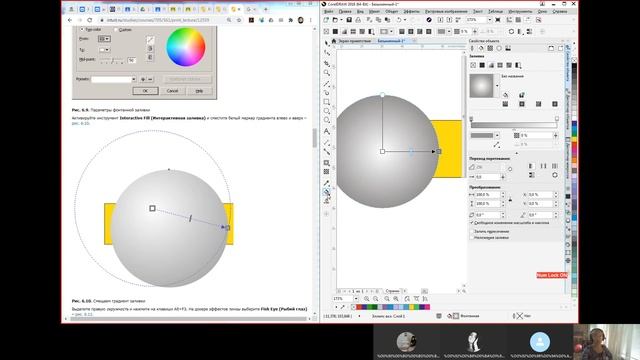Follow the рис. 6.10 link in article
Image resolution: width=640 pixels, height=360 pixels.
click(x=80, y=123)
